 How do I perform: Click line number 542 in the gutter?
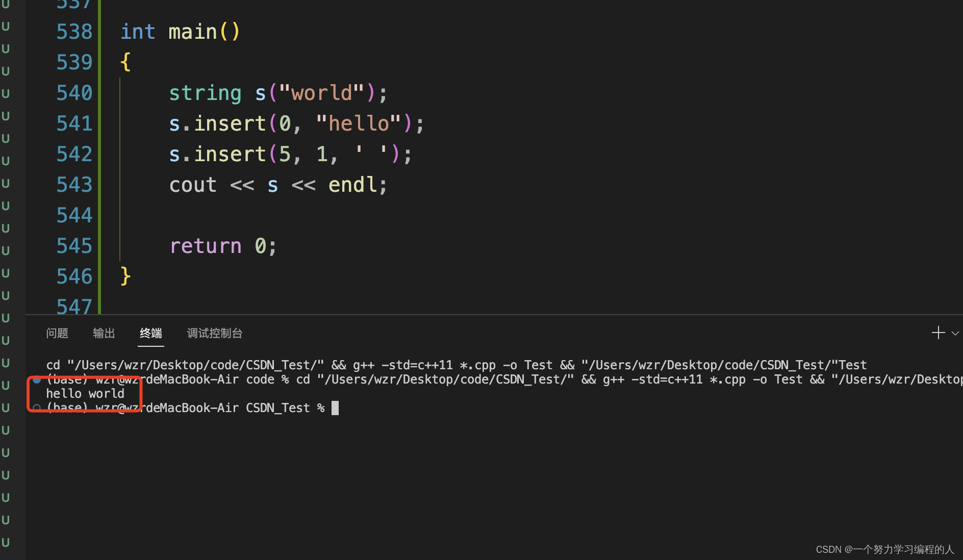coord(74,154)
